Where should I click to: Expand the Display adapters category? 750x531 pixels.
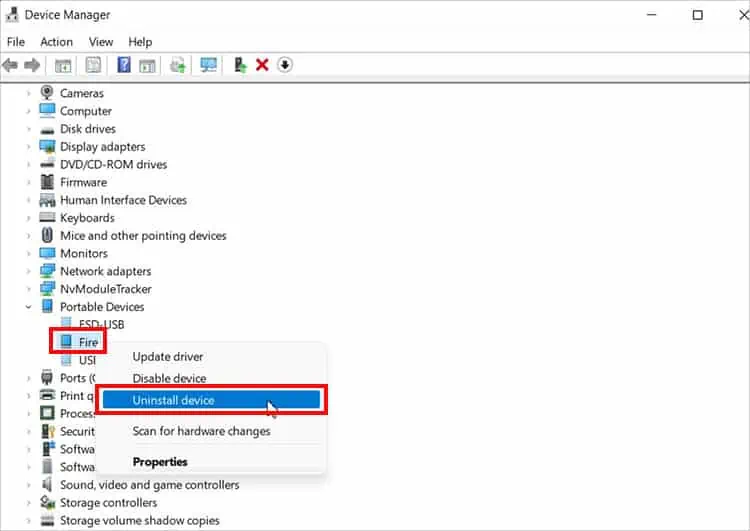[28, 146]
